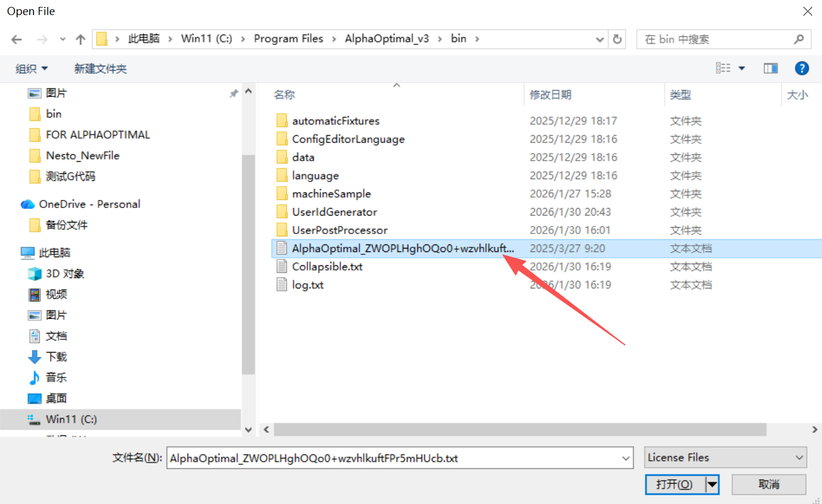The image size is (822, 504).
Task: Select the OneDrive - Personal cloud item
Action: [x=89, y=204]
